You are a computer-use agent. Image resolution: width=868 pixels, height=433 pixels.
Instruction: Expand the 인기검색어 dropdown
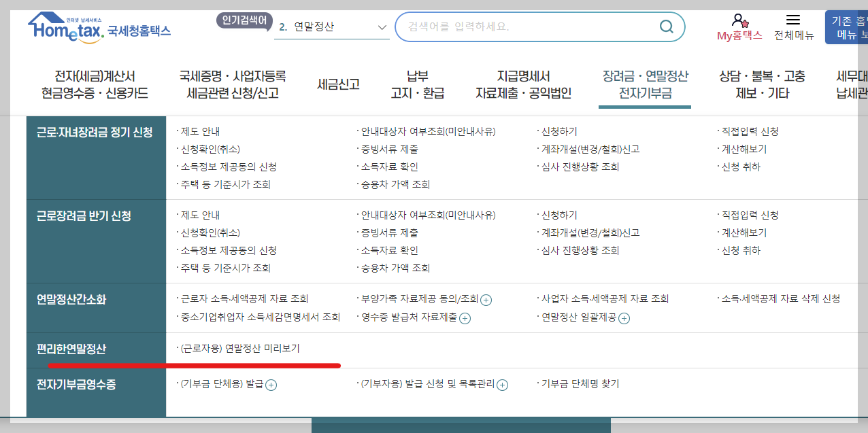click(x=381, y=28)
